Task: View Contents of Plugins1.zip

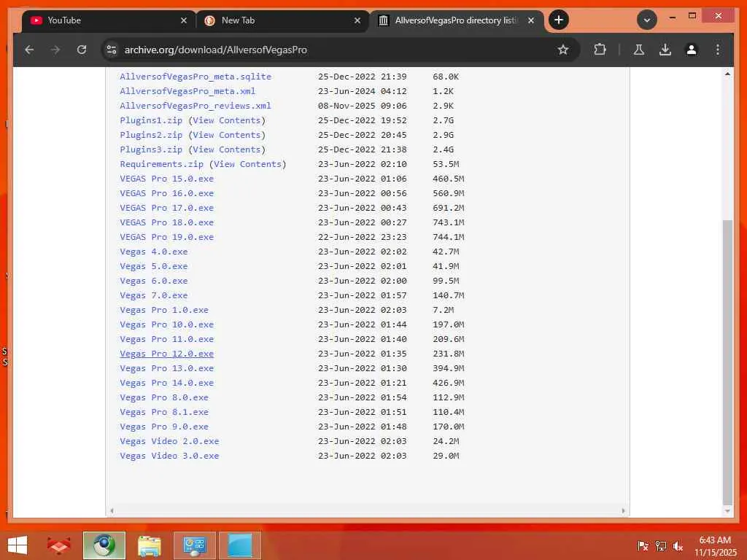Action: click(x=227, y=120)
